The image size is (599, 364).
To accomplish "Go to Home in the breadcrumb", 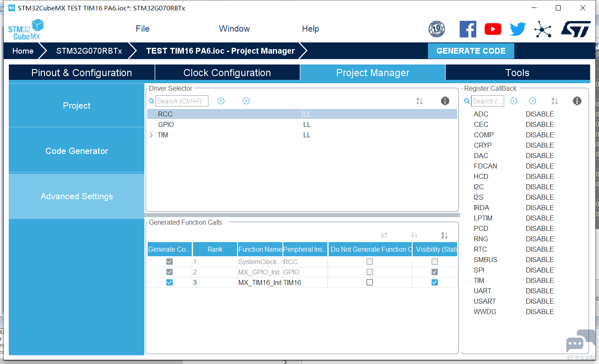I will (23, 51).
